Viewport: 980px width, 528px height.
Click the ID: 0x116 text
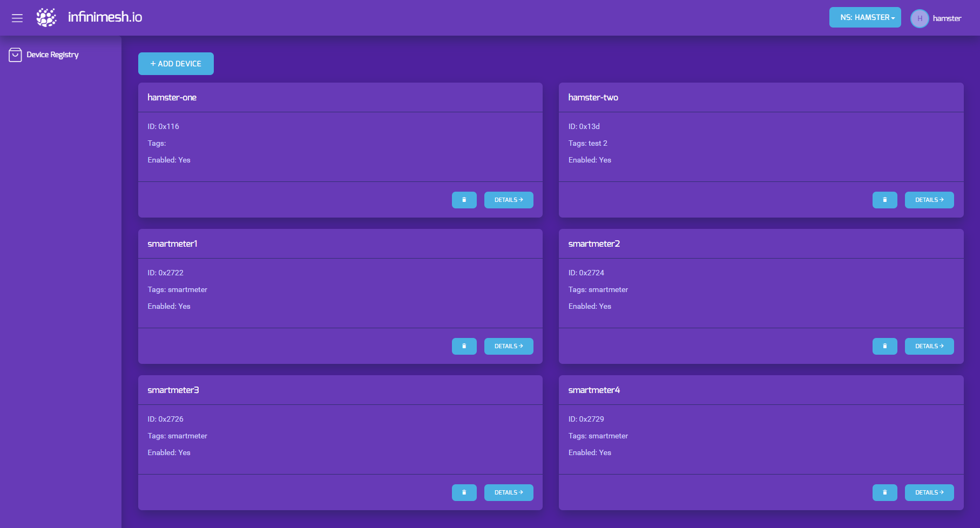tap(164, 126)
